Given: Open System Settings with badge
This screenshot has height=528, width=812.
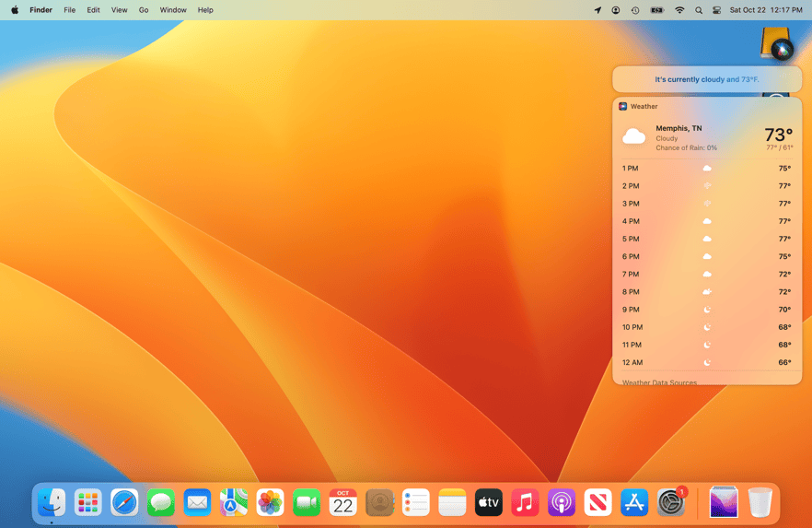Looking at the screenshot, I should pyautogui.click(x=671, y=502).
